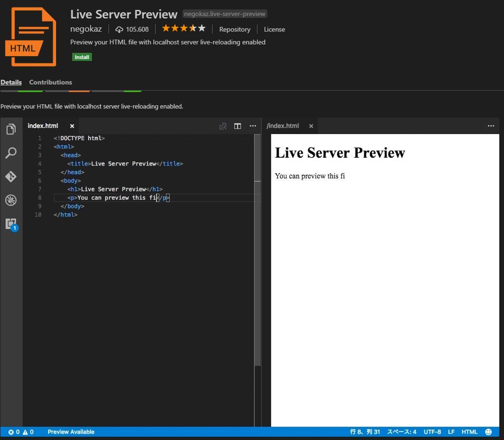The image size is (504, 440).
Task: Open the extension Repository link
Action: (234, 29)
